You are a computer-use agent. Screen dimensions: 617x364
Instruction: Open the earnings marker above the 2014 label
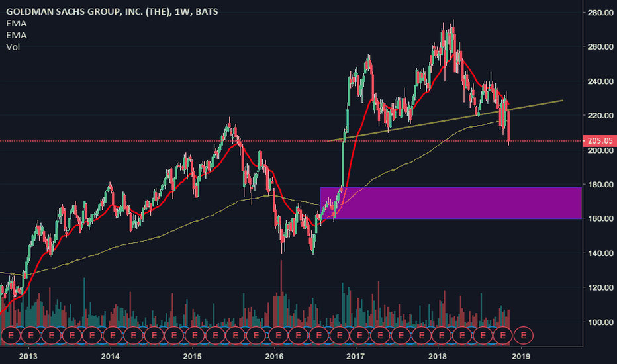(x=113, y=336)
